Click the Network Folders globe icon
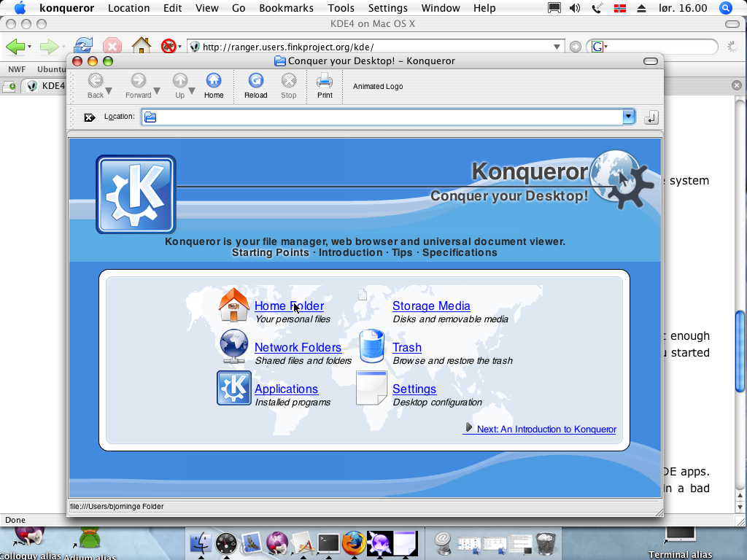Image resolution: width=747 pixels, height=560 pixels. point(233,346)
